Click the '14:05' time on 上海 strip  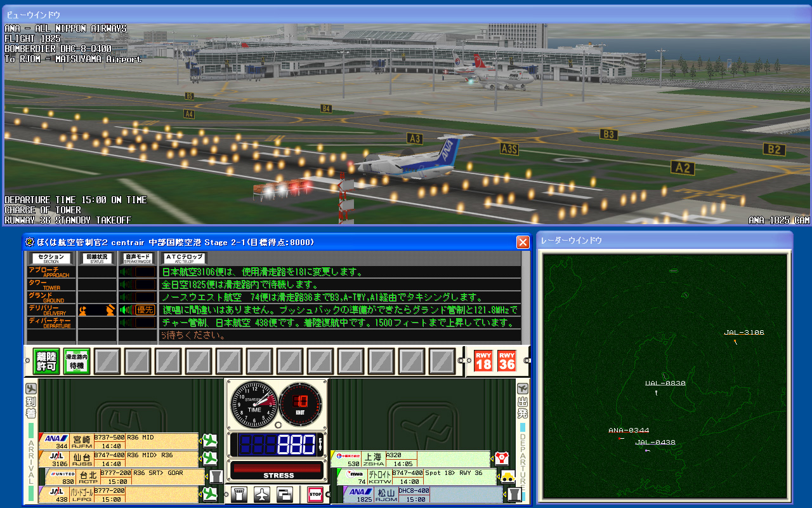(402, 464)
